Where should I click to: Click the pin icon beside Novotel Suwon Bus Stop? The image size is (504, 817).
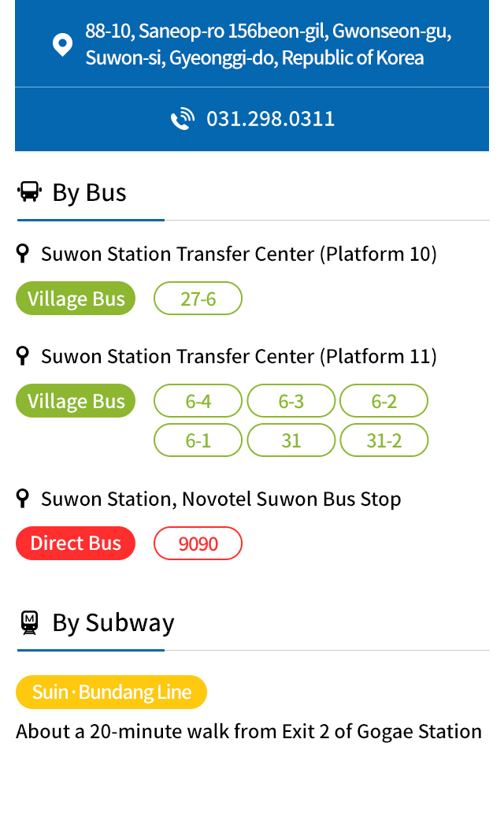point(22,499)
